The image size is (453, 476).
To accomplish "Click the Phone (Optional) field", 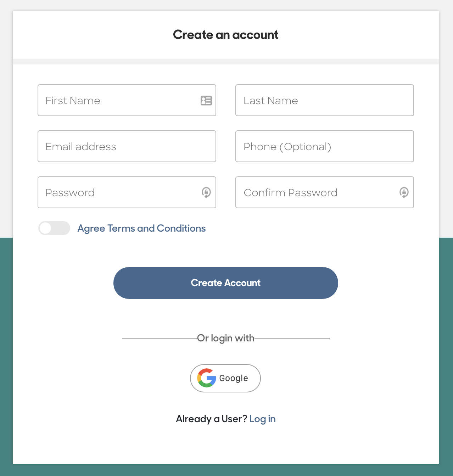I will [x=324, y=146].
